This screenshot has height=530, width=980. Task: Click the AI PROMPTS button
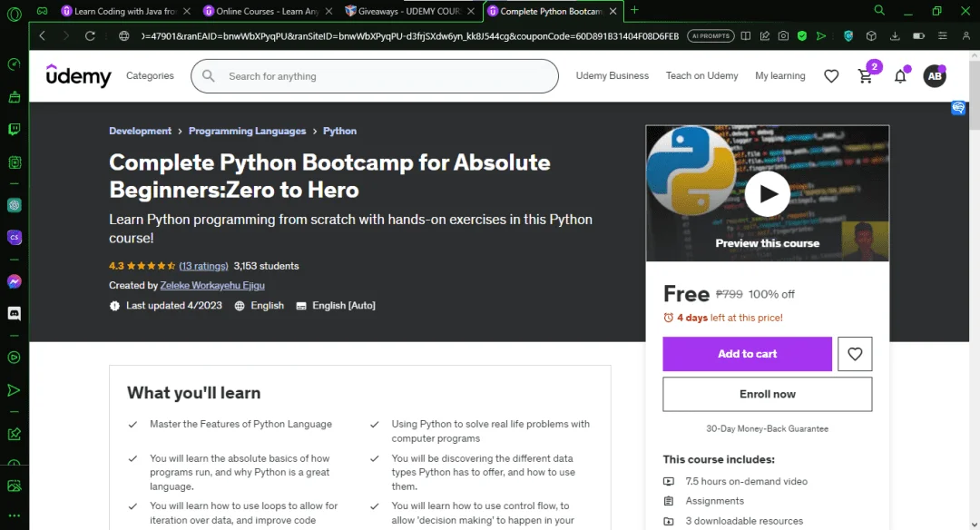pyautogui.click(x=710, y=36)
